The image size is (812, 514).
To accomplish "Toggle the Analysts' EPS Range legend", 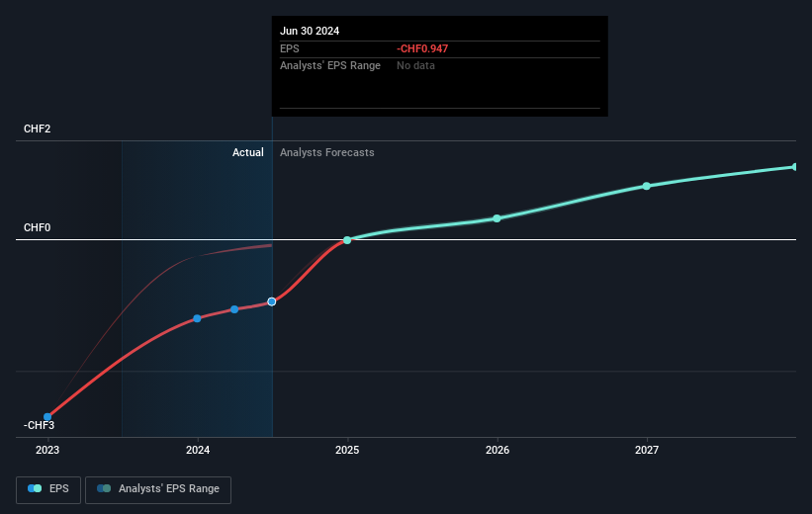I will point(158,489).
